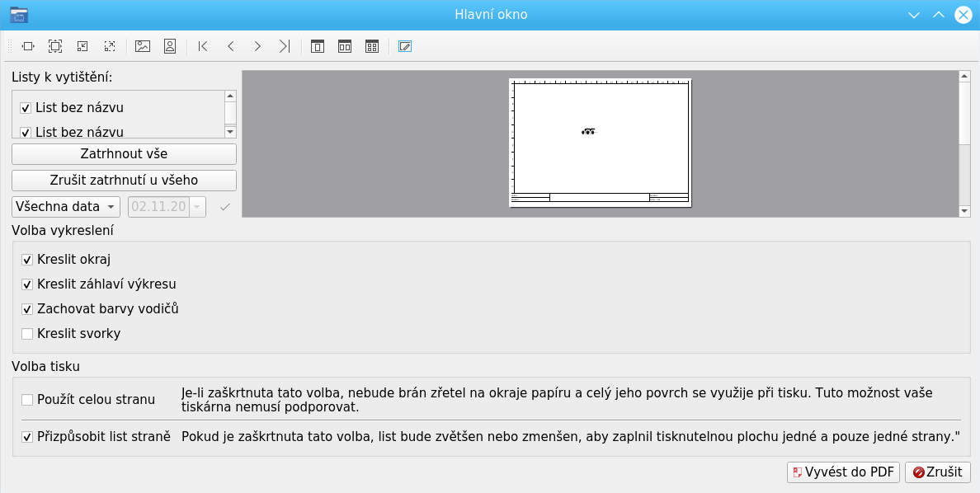Image resolution: width=980 pixels, height=493 pixels.
Task: Click Zrušit zatrhnutí u všeho button
Action: pos(124,181)
